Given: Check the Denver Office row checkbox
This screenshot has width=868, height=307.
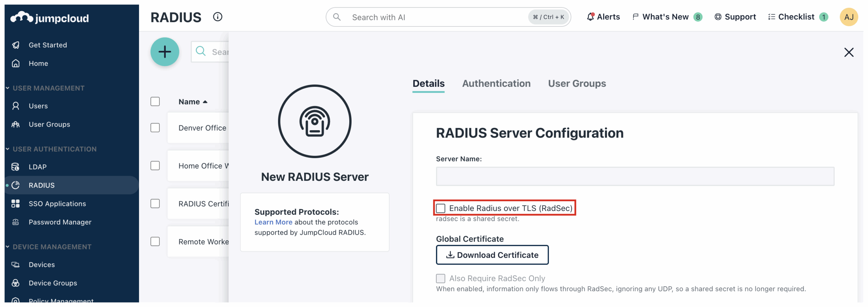Looking at the screenshot, I should click(x=155, y=128).
